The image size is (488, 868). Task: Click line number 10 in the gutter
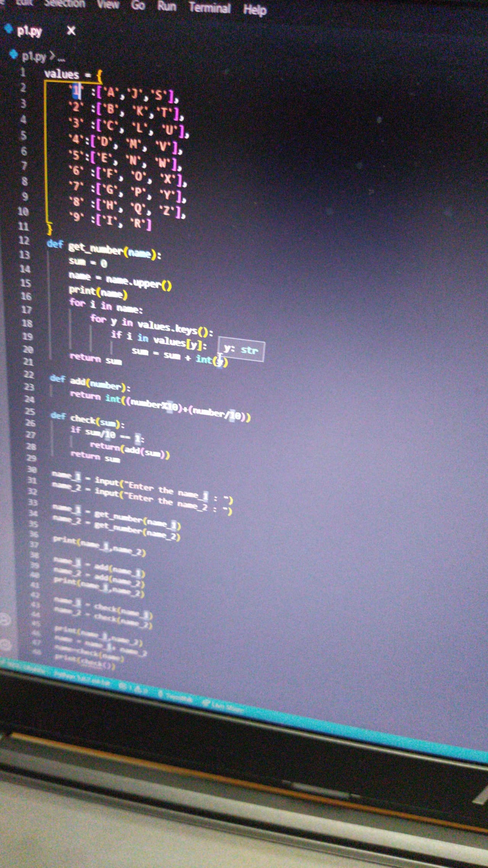pyautogui.click(x=23, y=211)
